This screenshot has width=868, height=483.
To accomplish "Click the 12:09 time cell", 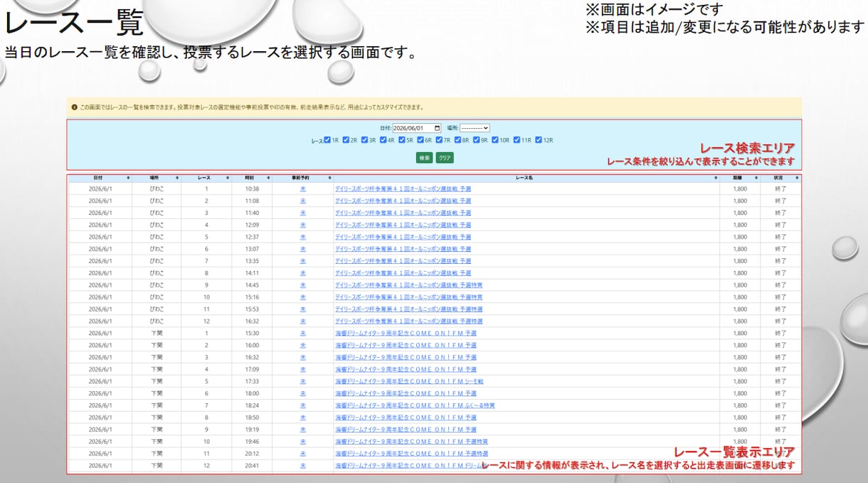I will (x=252, y=225).
